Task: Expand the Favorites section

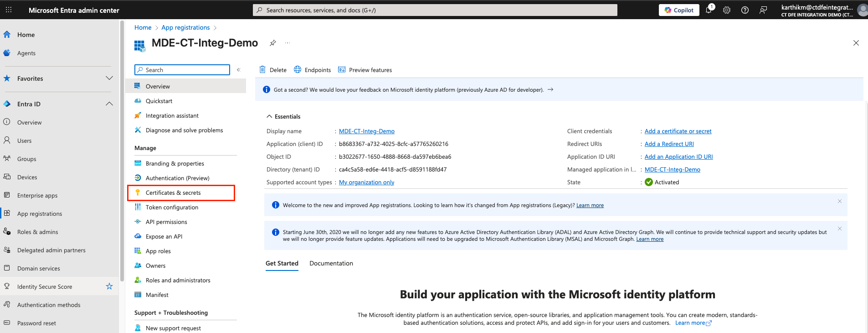Action: click(x=109, y=78)
